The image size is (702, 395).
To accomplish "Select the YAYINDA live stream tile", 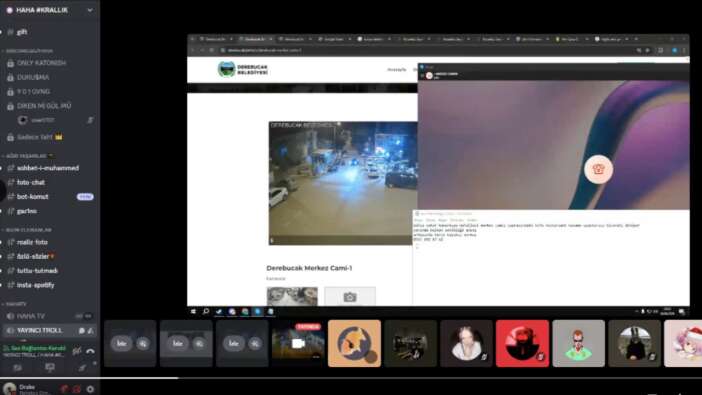I will (298, 343).
